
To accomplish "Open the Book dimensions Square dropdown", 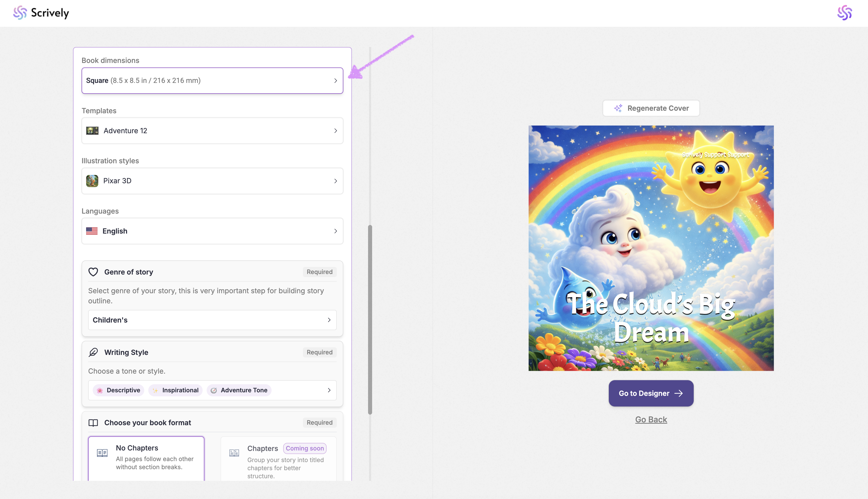I will tap(212, 81).
